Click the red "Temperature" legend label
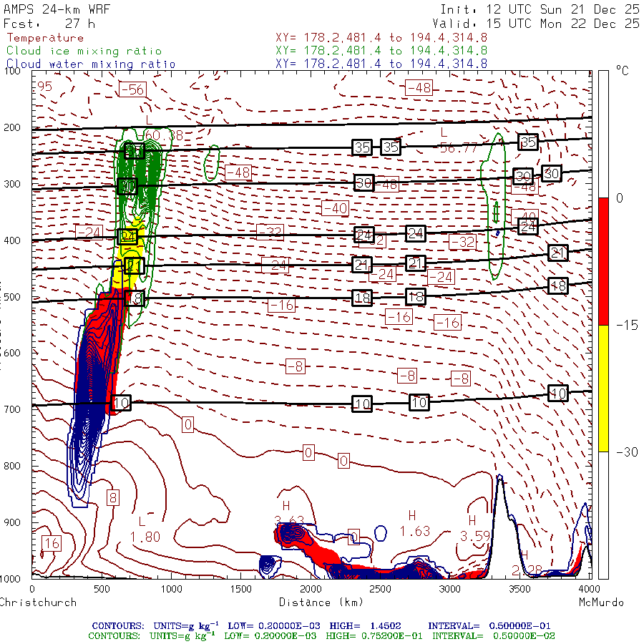The width and height of the screenshot is (644, 644). (45, 38)
